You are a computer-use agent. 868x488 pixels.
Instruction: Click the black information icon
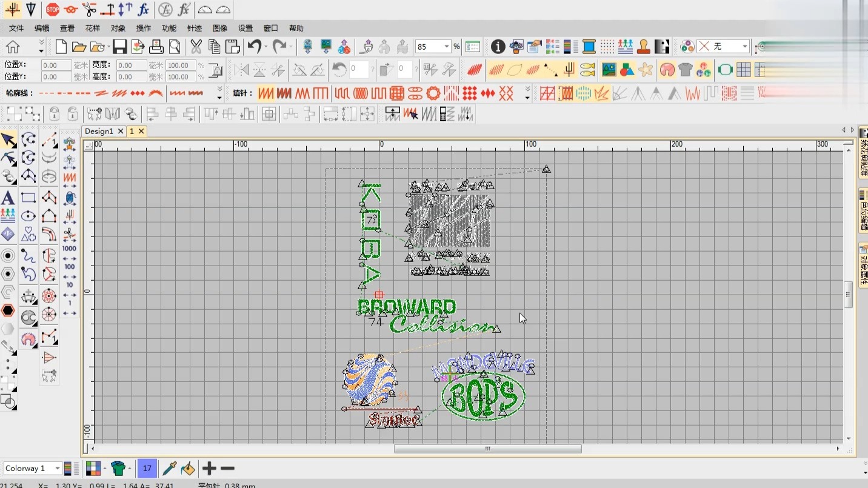(498, 47)
